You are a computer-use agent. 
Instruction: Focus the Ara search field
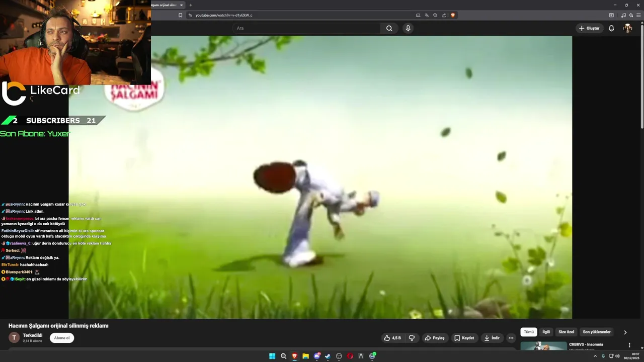[x=307, y=28]
